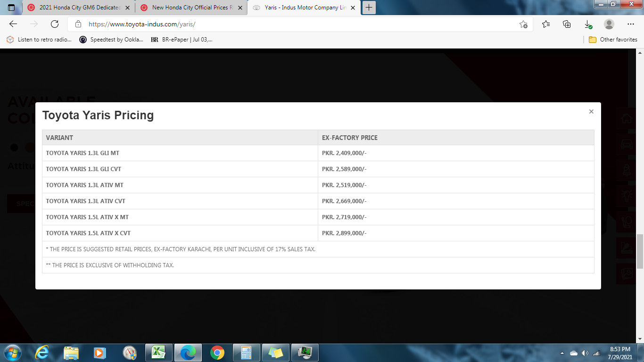Viewport: 644px width, 362px height.
Task: Switch to 2021 Honda City GM6 tab
Action: (x=78, y=8)
